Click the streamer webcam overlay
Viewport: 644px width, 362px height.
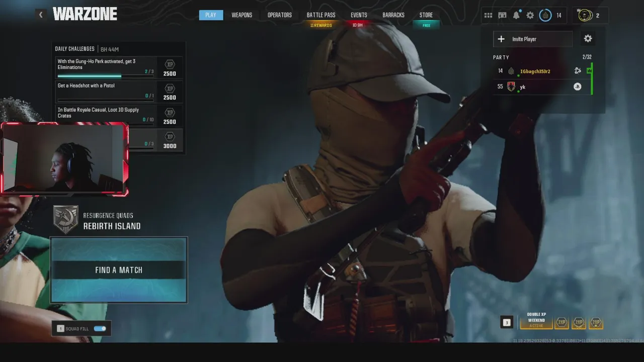point(64,158)
